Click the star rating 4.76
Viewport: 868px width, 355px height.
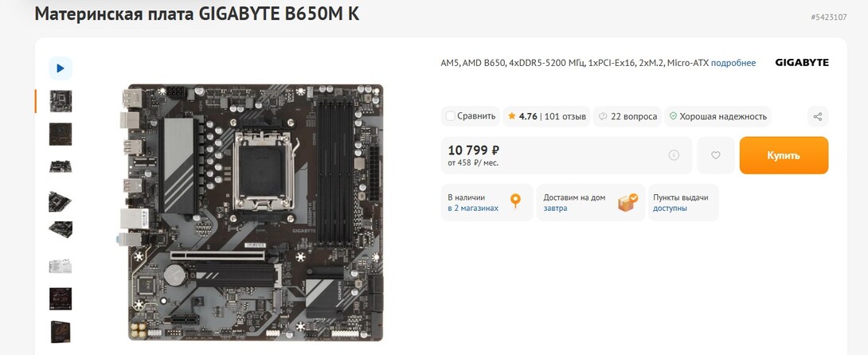522,117
